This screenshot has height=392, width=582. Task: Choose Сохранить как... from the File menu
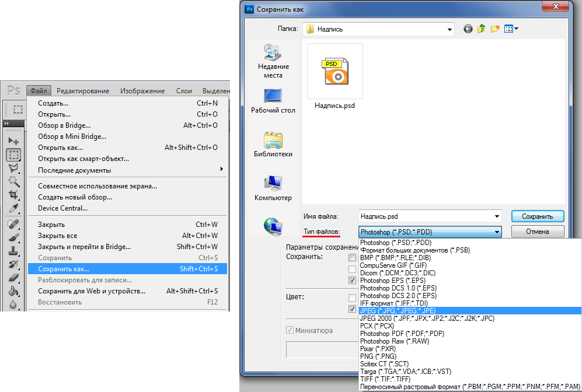127,269
